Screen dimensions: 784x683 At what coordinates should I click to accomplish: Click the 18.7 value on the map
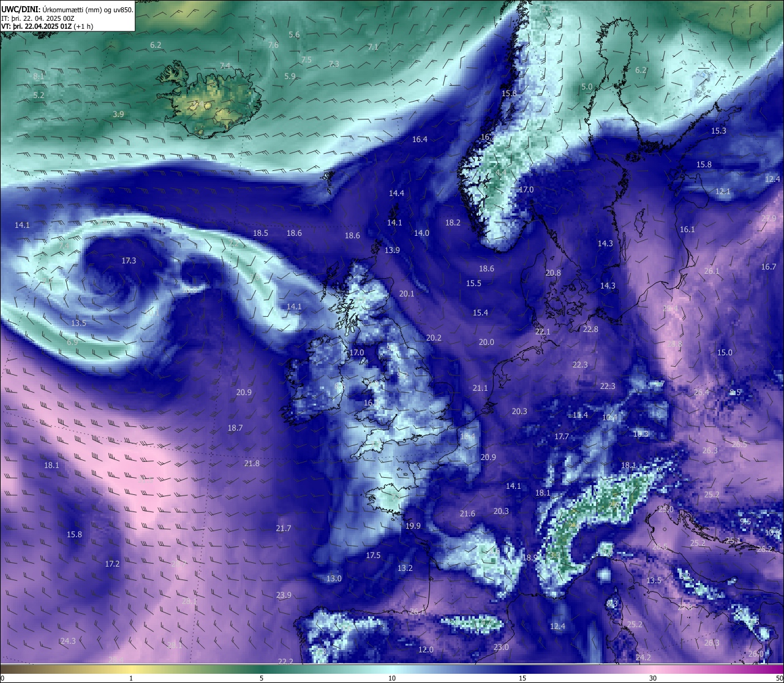(x=235, y=428)
